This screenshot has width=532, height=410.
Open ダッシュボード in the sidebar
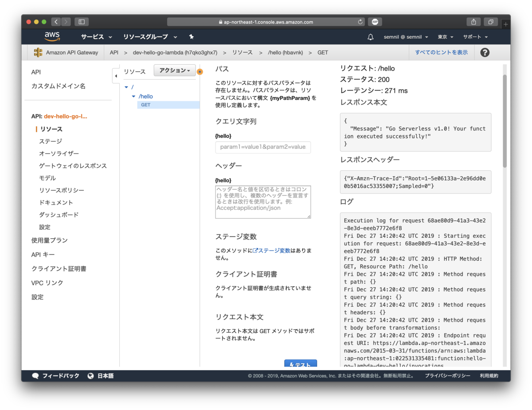coord(59,214)
